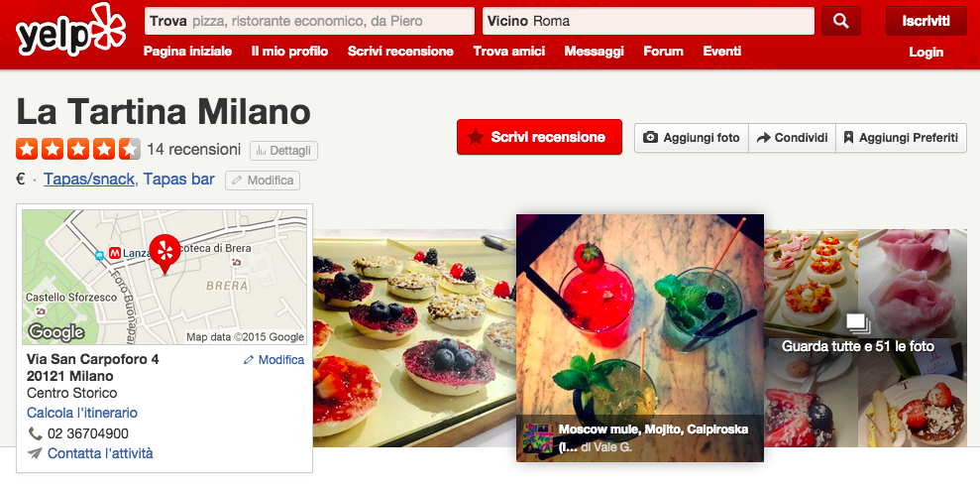The width and height of the screenshot is (980, 490).
Task: Open the Tapas/snack category link
Action: [89, 180]
